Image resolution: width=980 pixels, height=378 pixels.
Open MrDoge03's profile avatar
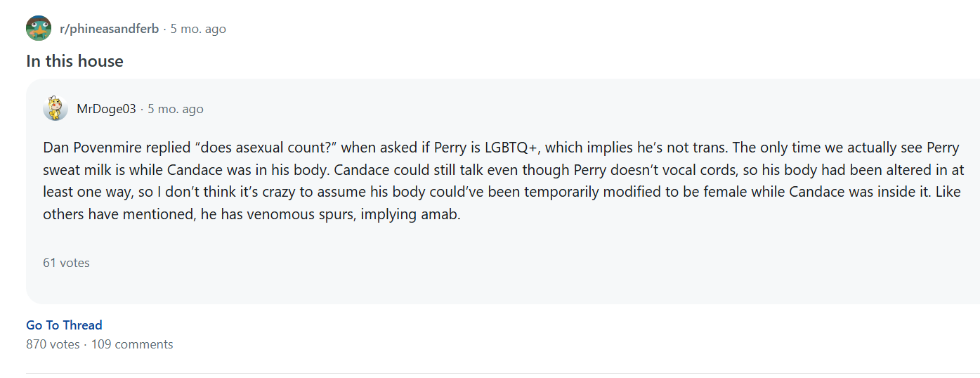tap(55, 109)
